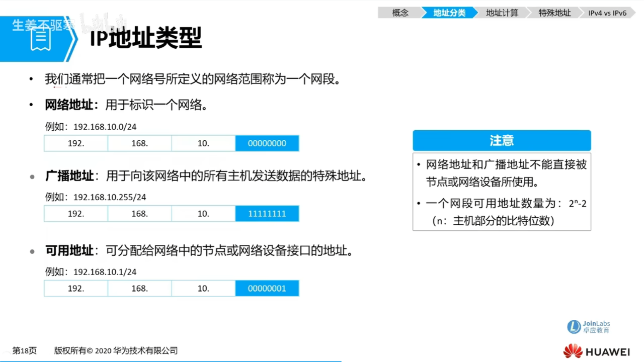Switch to the 地址计算 tab

502,13
